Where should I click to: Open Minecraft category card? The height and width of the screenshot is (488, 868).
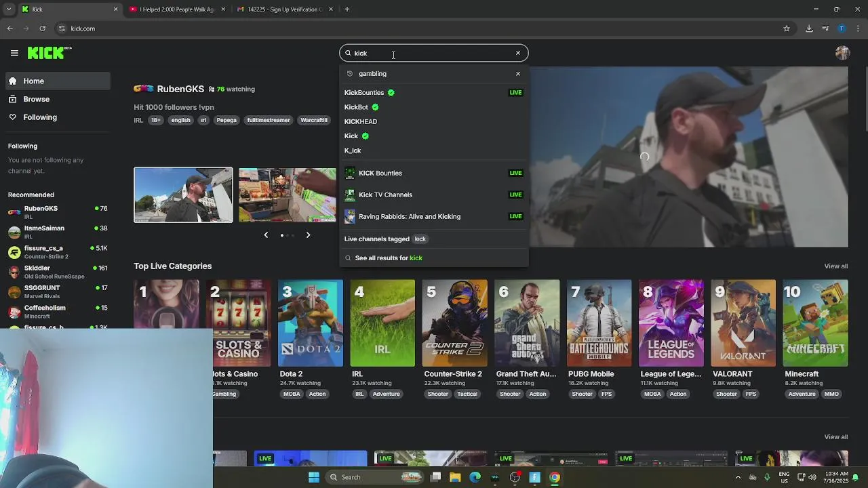(815, 323)
